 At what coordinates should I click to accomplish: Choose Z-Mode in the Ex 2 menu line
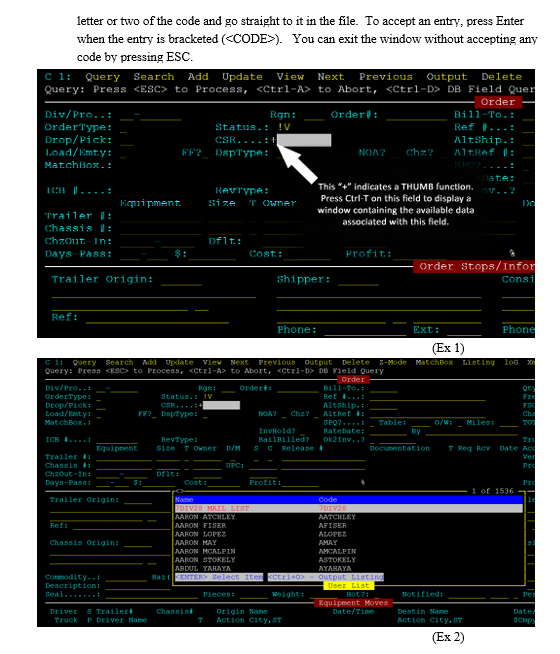(x=393, y=362)
